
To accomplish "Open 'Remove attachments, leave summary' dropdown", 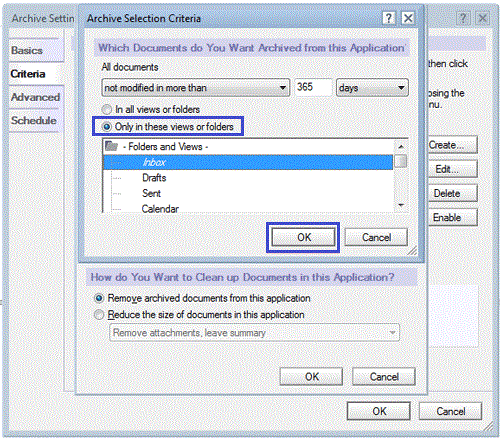I will (x=254, y=333).
